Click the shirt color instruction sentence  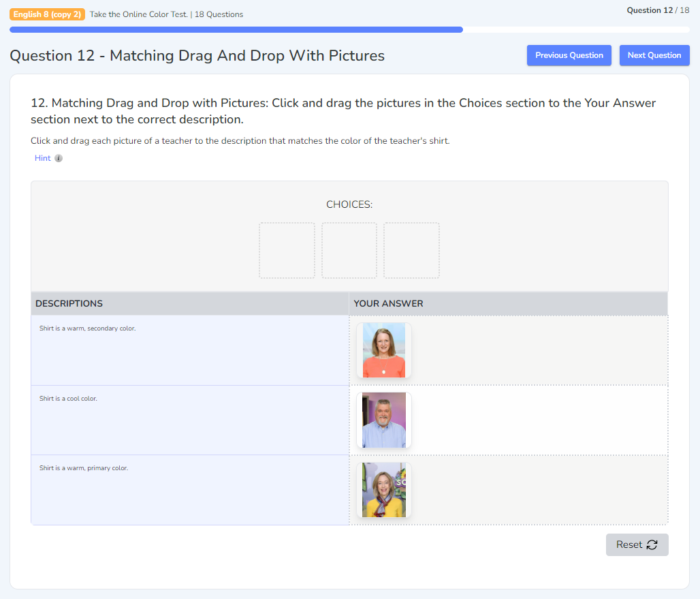tap(240, 140)
